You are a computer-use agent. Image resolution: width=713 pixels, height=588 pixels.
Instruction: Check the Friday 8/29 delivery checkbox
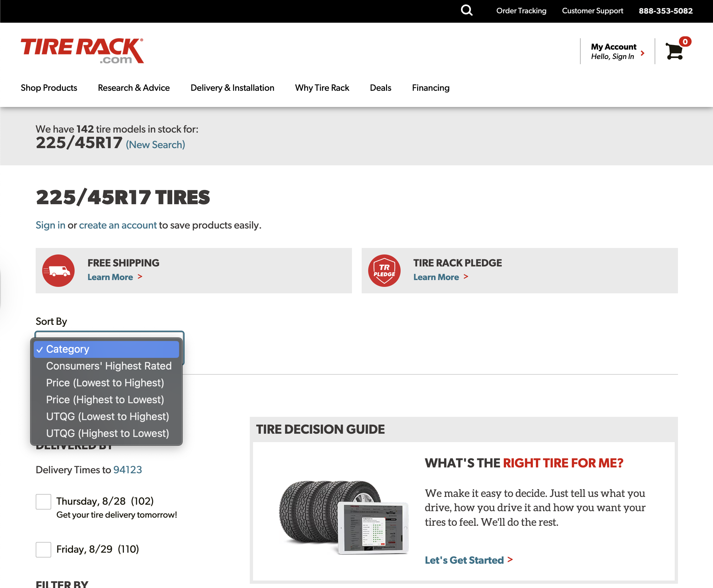(43, 550)
